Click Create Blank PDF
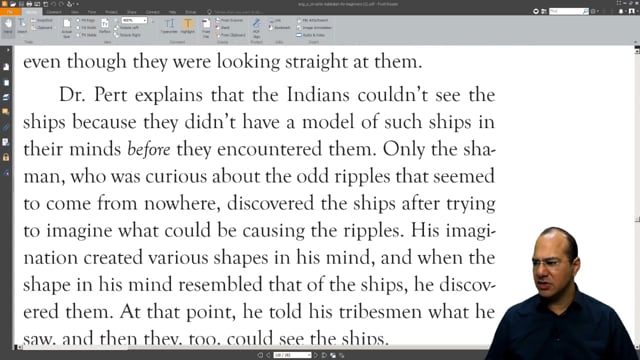Screen dimensions: 640x360 click(x=222, y=28)
